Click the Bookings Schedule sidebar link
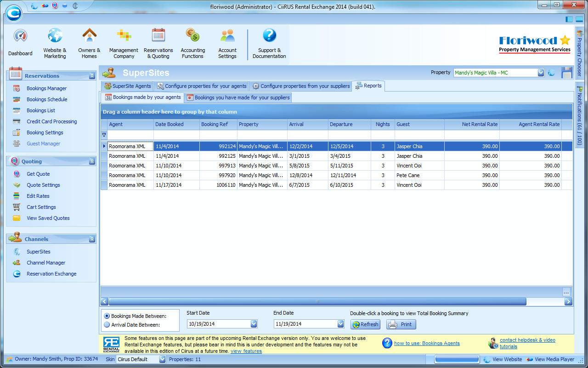The height and width of the screenshot is (368, 588). pyautogui.click(x=47, y=99)
